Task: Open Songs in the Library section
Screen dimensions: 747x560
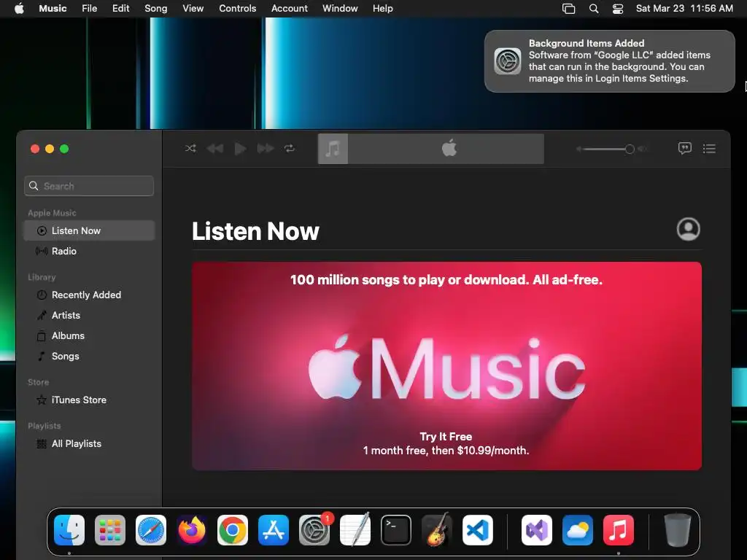Action: (89, 356)
